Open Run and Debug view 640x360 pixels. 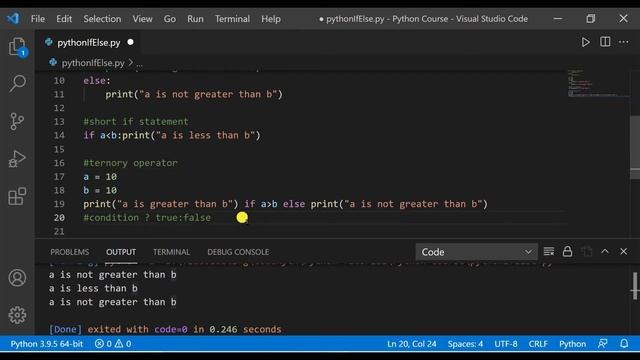click(17, 159)
